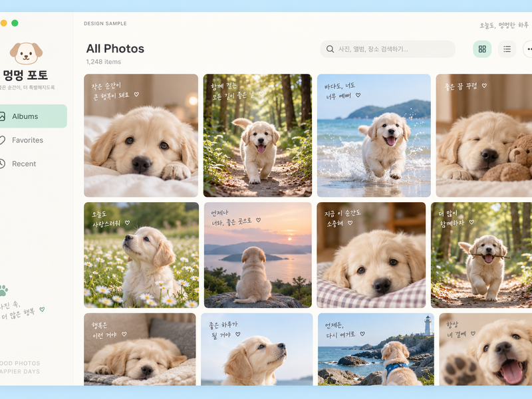532x399 pixels.
Task: Open the puppy watching the sunset photo
Action: (258, 255)
